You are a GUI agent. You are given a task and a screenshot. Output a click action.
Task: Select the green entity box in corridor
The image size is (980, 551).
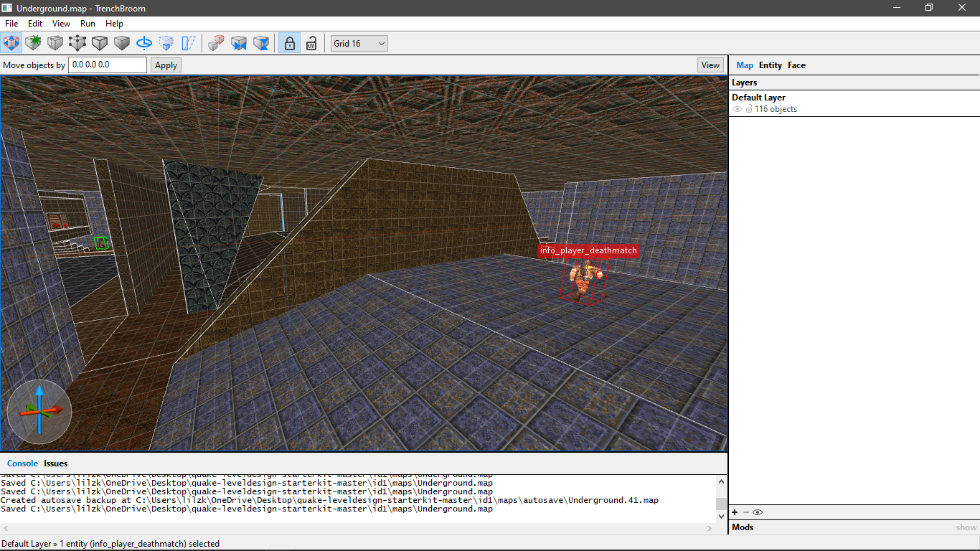[x=101, y=242]
